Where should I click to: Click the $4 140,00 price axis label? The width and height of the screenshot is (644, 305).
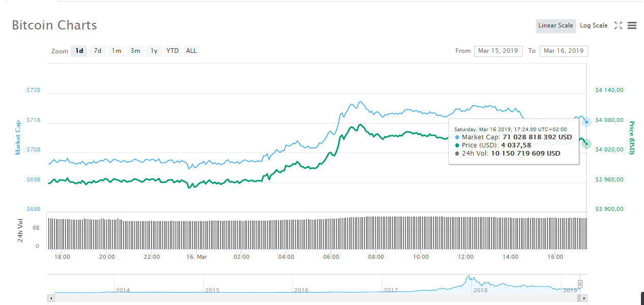(609, 90)
